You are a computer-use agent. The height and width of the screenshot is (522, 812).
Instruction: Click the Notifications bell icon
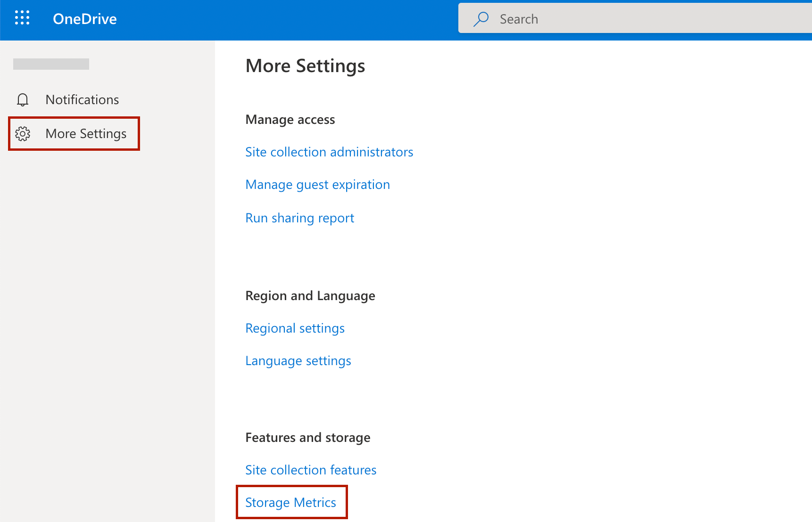click(22, 99)
